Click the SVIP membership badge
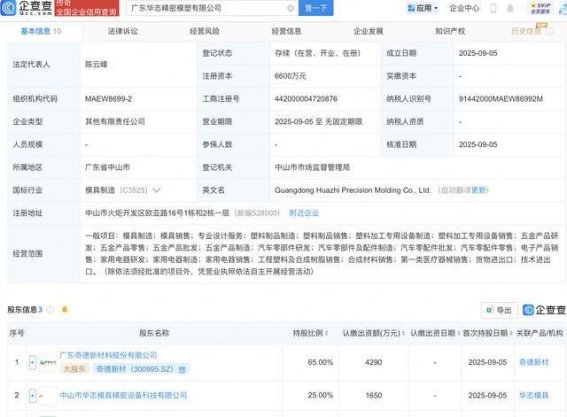Image resolution: width=567 pixels, height=417 pixels. (540, 8)
